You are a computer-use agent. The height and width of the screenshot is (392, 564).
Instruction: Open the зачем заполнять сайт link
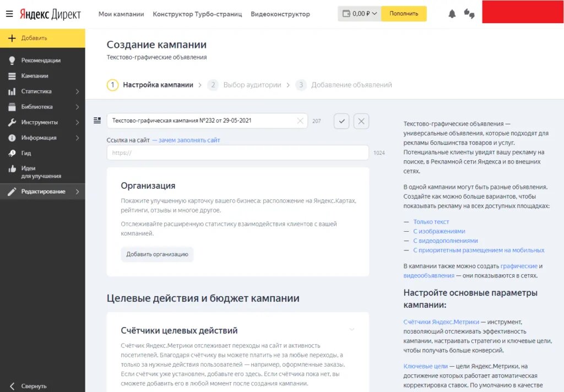pos(189,140)
